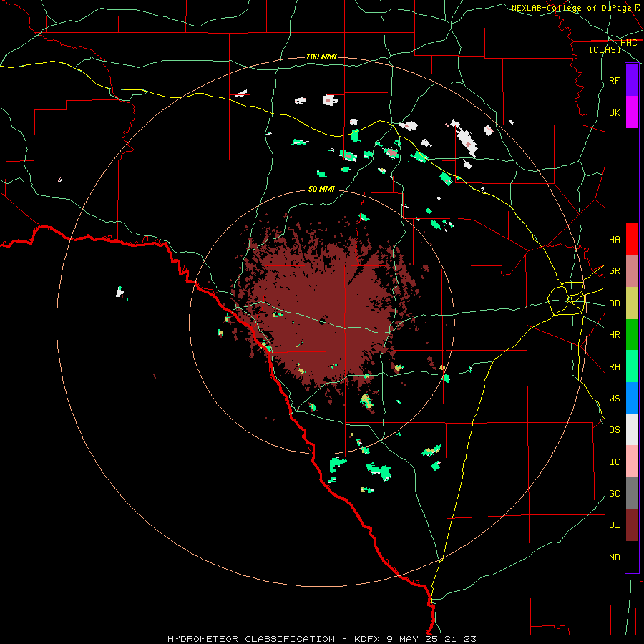Click the GR salmon legend color swatch
644x644 pixels.
coord(632,271)
